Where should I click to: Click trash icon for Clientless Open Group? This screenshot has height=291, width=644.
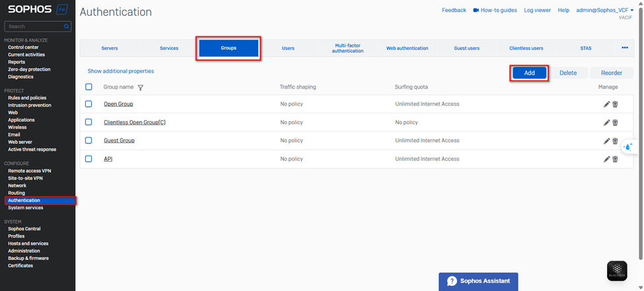pyautogui.click(x=615, y=123)
